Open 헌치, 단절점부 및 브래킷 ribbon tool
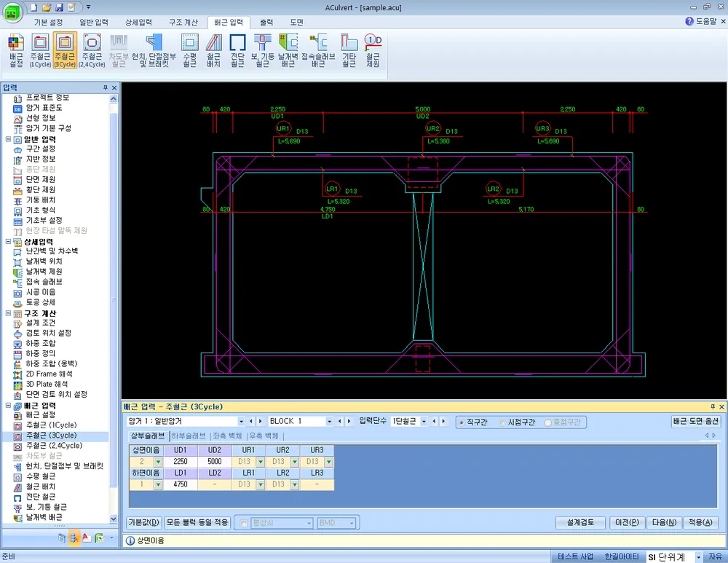Screen dimensions: 728x563 (x=154, y=51)
